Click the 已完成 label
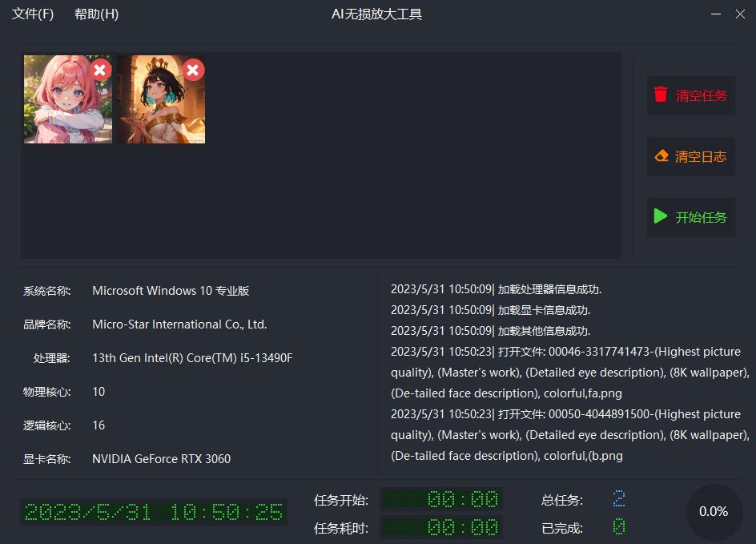Image resolution: width=756 pixels, height=544 pixels. coord(562,529)
